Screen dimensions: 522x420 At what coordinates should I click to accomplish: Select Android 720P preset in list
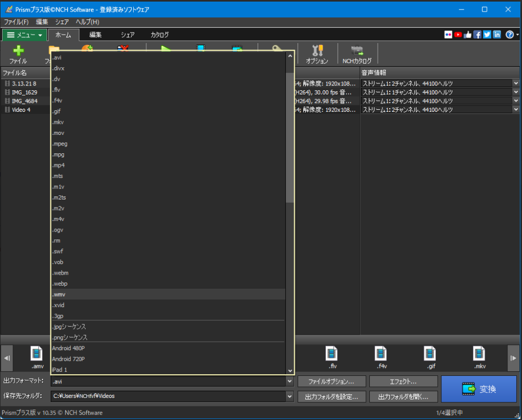coord(168,359)
